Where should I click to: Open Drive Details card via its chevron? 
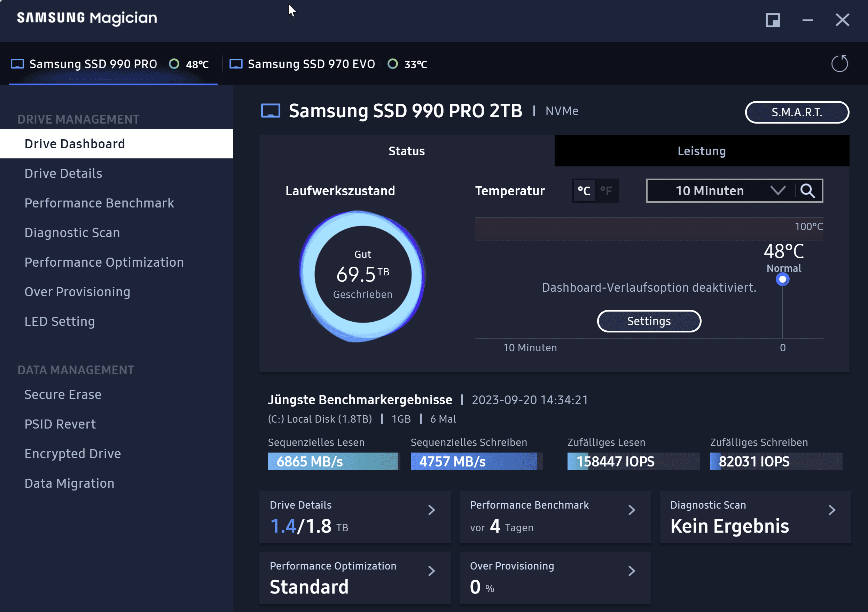tap(432, 510)
